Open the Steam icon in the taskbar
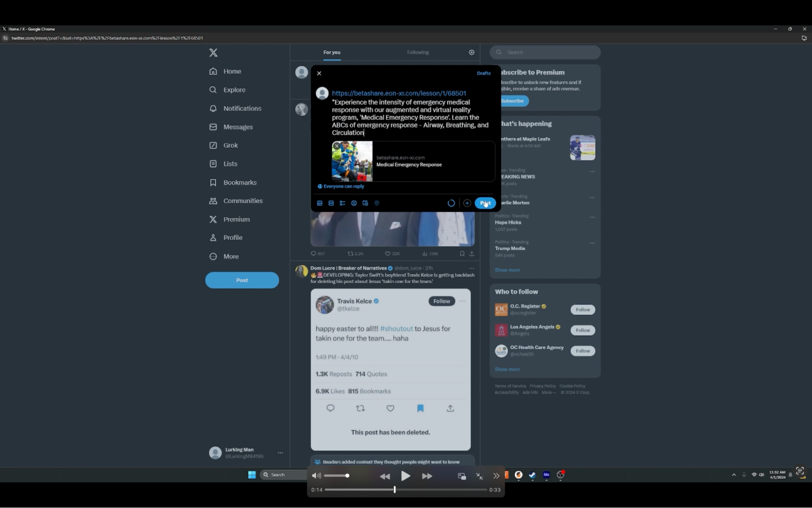 [532, 475]
